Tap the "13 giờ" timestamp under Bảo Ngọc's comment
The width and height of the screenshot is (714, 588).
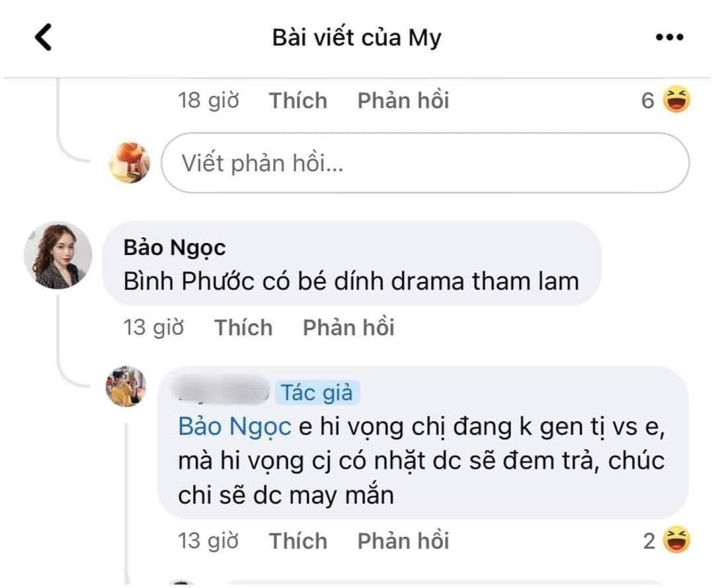[154, 328]
